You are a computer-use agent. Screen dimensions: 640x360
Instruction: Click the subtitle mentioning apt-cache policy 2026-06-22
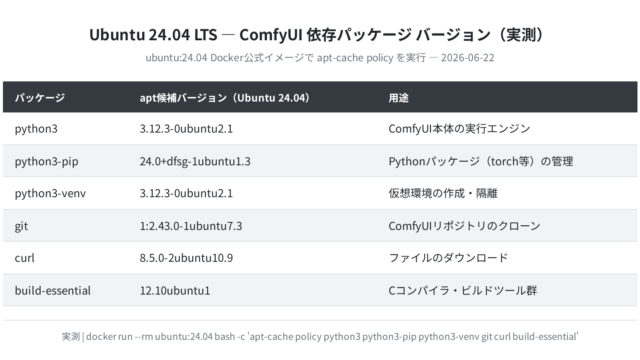coord(320,58)
